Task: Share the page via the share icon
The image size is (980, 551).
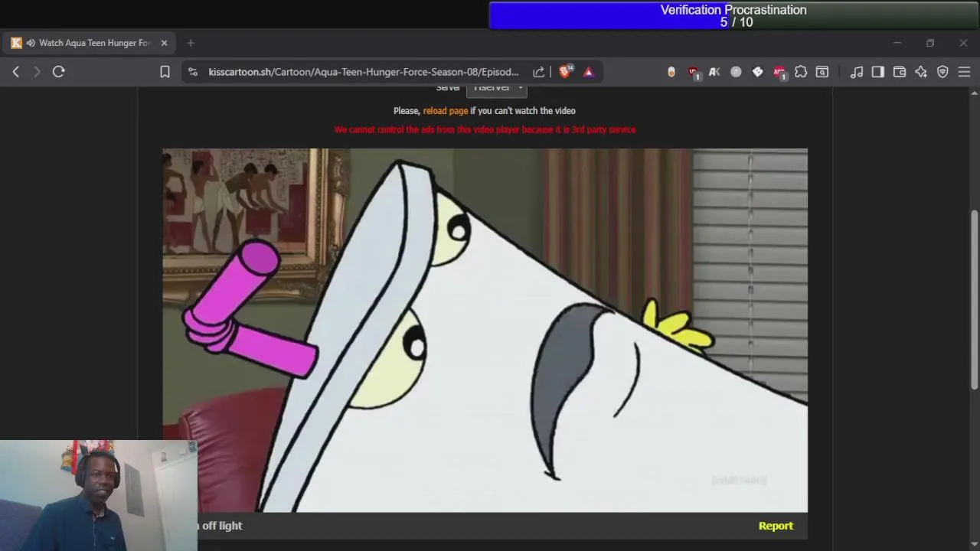Action: coord(539,72)
